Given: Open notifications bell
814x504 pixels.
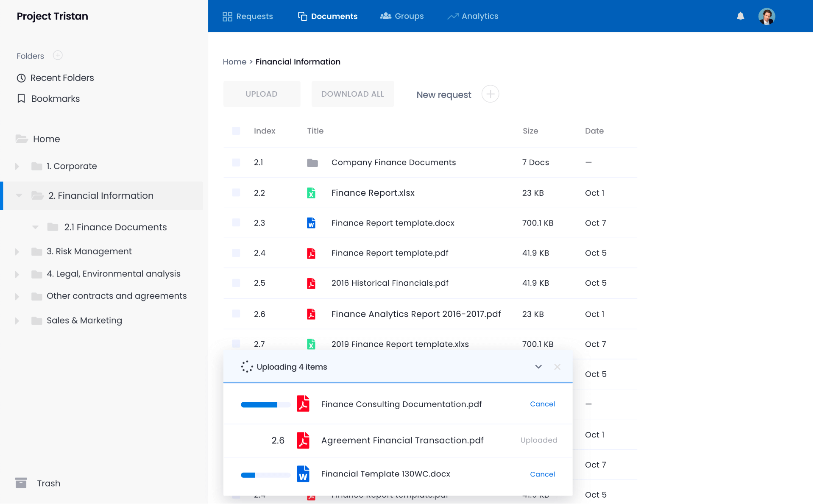Looking at the screenshot, I should 741,16.
